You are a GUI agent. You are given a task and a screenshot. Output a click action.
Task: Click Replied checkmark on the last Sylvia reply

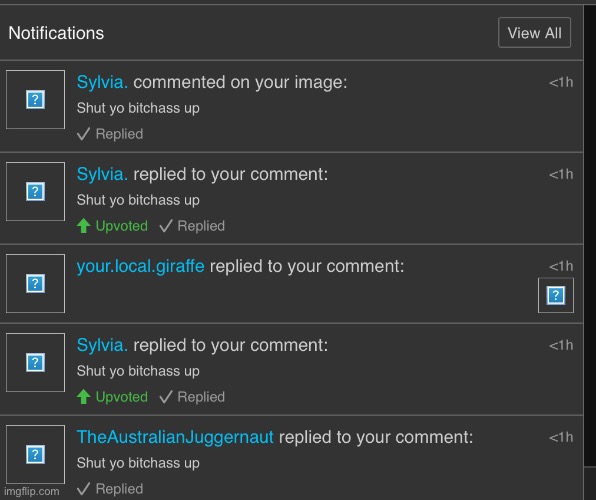(x=166, y=397)
